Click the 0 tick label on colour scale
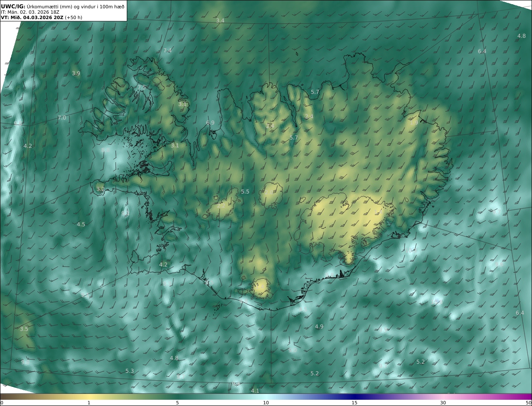The width and height of the screenshot is (532, 406). click(x=2, y=403)
